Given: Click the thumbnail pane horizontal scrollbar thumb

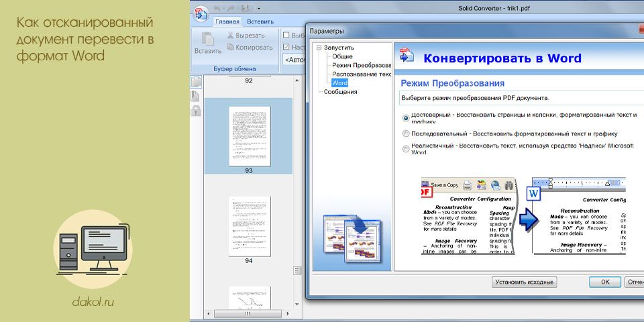Looking at the screenshot, I should coord(248,314).
